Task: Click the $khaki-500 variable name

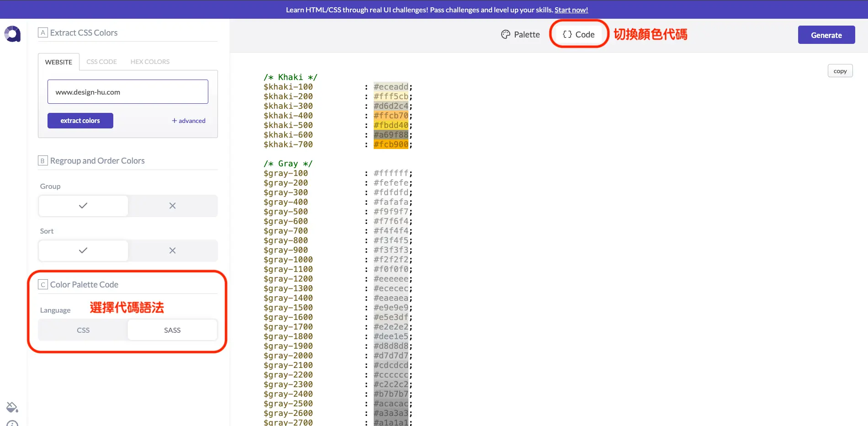Action: (x=288, y=125)
